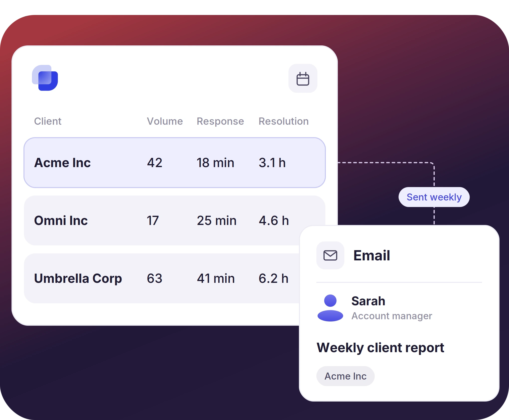The width and height of the screenshot is (509, 420).
Task: Click Umbrella Corp volume value 63
Action: click(x=154, y=278)
